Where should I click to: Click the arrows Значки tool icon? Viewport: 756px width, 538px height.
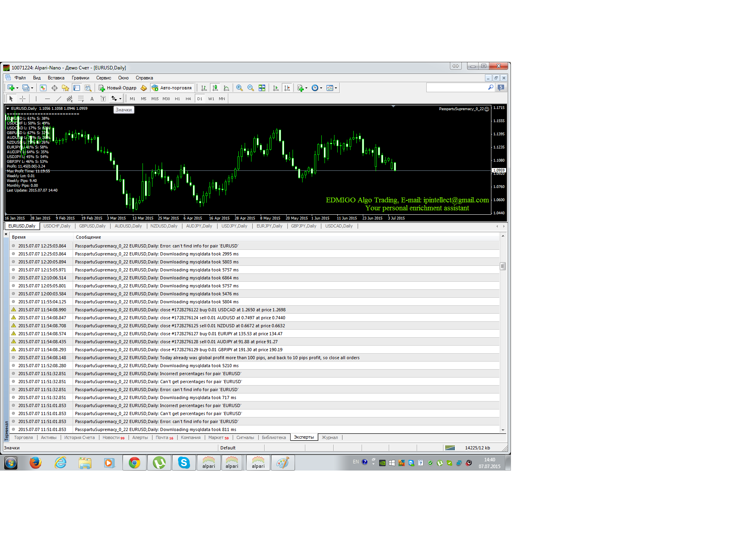tap(114, 99)
